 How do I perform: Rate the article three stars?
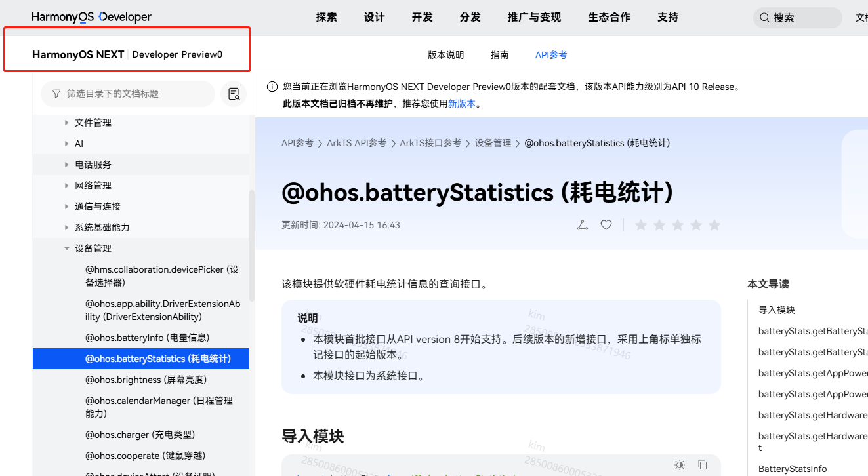(x=678, y=225)
